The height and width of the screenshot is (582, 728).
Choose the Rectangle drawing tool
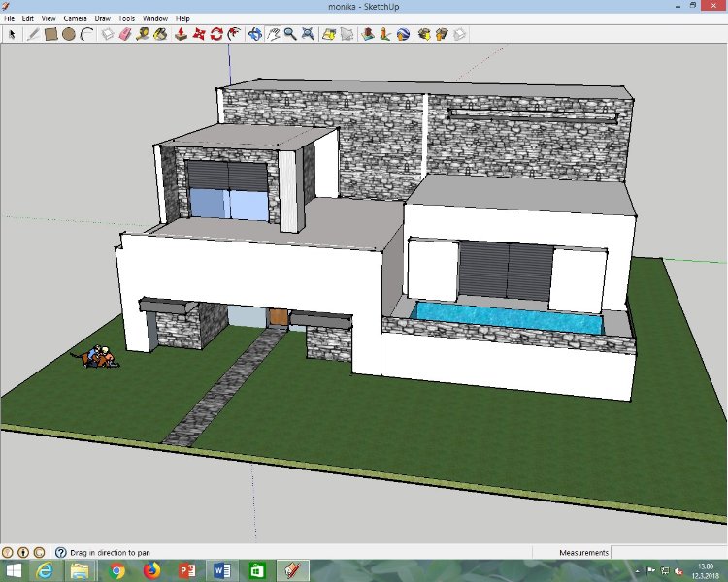pyautogui.click(x=50, y=34)
